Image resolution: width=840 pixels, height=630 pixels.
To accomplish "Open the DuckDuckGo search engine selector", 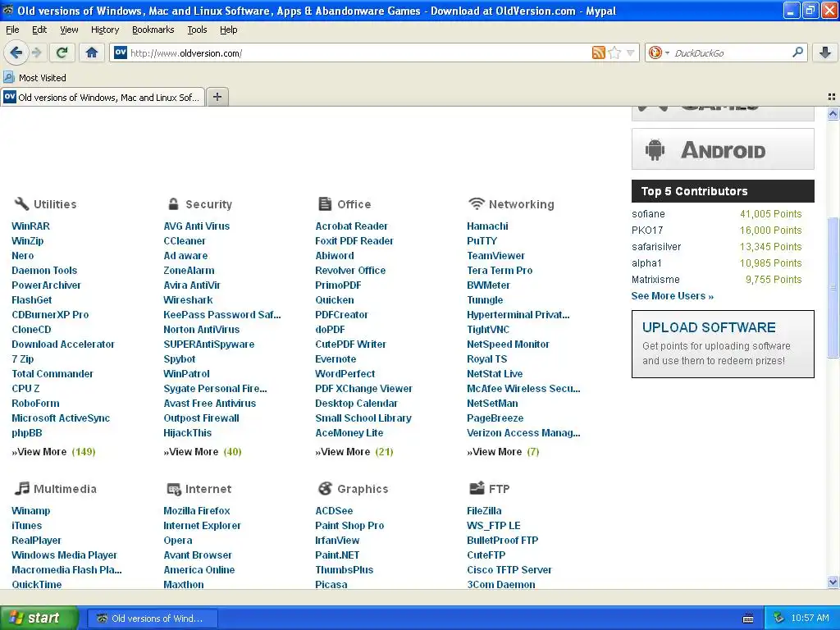I will (659, 52).
